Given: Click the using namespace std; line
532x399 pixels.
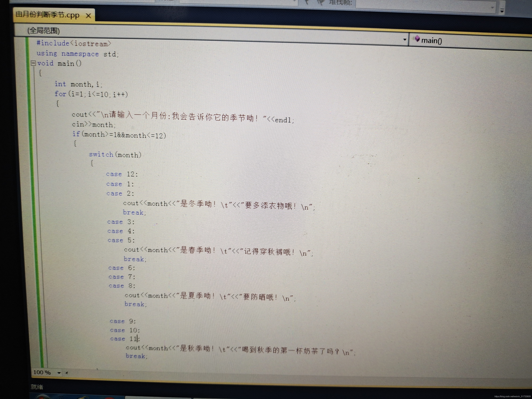Looking at the screenshot, I should [78, 54].
